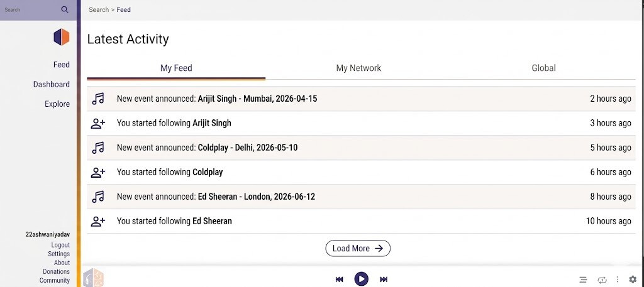
Task: Click the search magnifier icon
Action: (65, 10)
